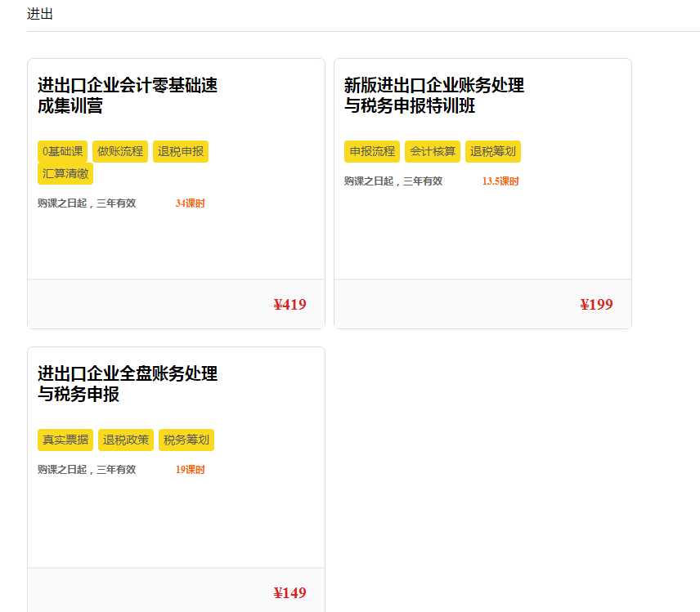Select the 申报流程 tag

coord(372,152)
